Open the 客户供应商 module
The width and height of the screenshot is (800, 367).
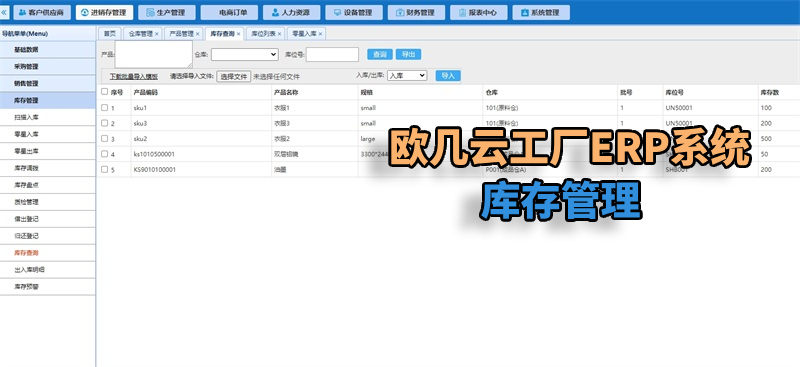(x=42, y=13)
